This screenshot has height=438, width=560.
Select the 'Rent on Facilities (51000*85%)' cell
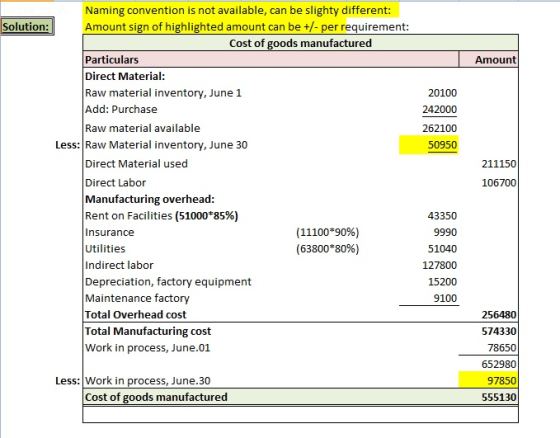[x=161, y=216]
